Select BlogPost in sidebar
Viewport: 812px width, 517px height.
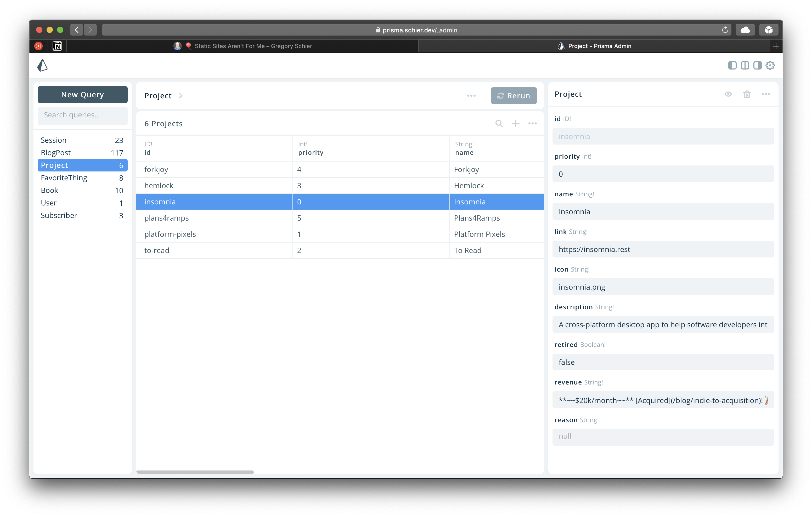point(82,153)
